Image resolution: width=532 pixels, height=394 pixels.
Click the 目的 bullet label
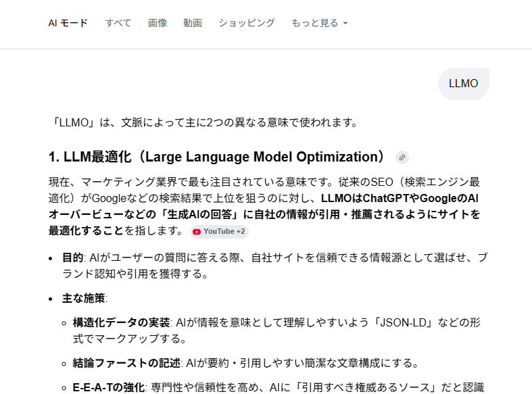(x=72, y=258)
